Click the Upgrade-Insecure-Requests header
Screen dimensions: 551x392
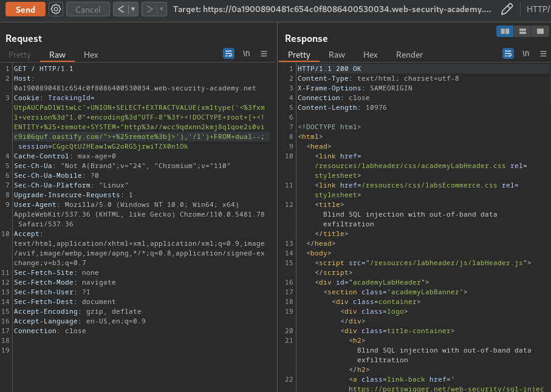click(73, 195)
